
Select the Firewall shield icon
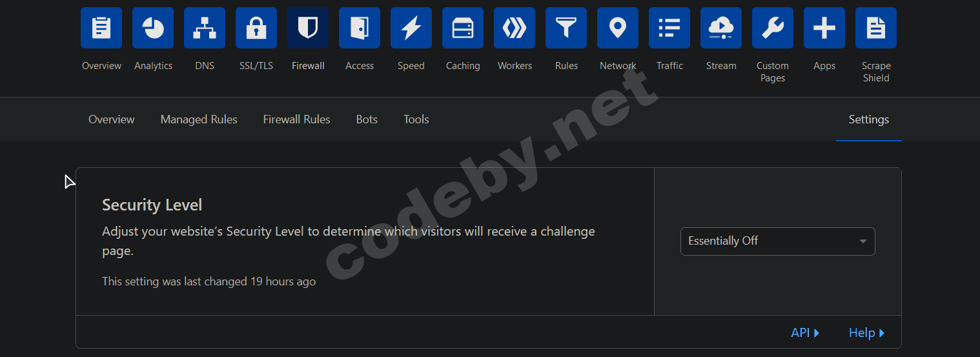[x=308, y=28]
